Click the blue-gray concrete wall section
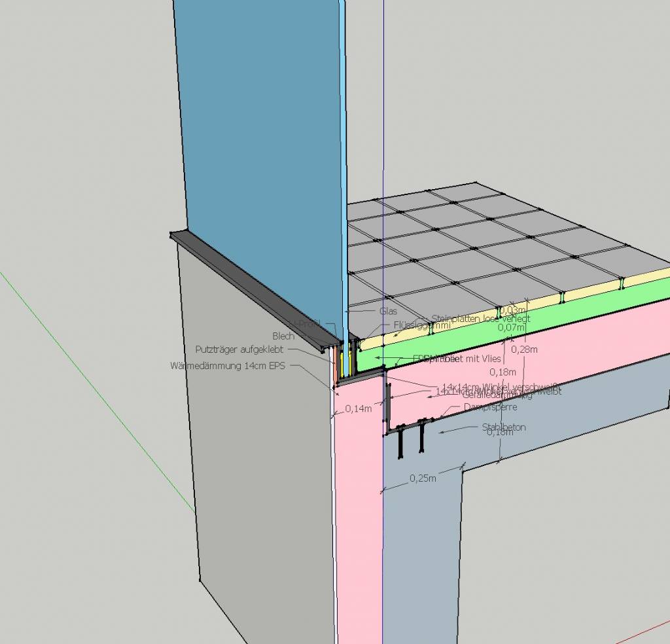The image size is (670, 644). click(419, 556)
